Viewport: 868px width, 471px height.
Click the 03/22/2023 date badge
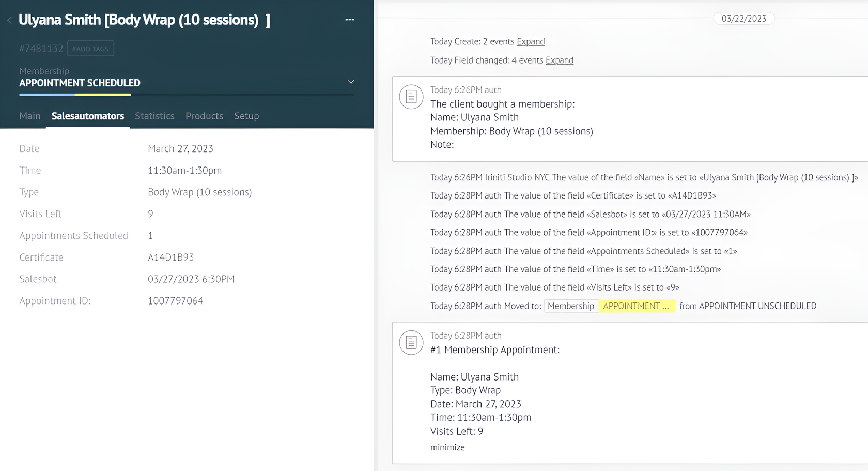pyautogui.click(x=743, y=19)
